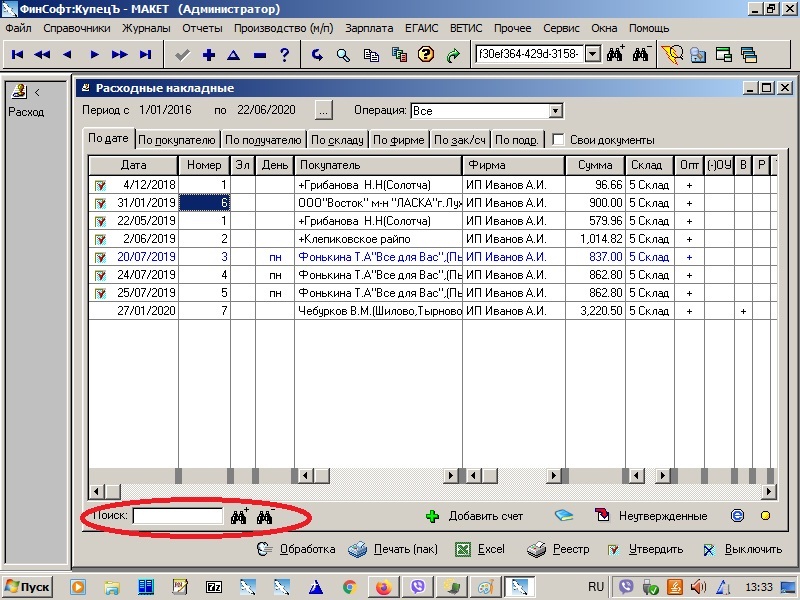This screenshot has height=600, width=800.
Task: Open period selection ellipsis button
Action: click(323, 110)
